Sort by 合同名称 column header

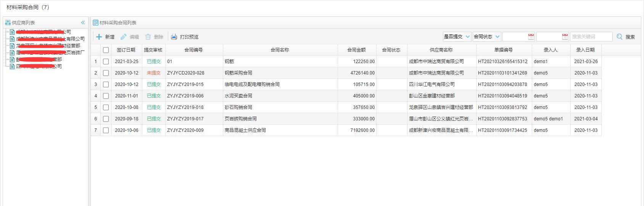click(x=280, y=50)
